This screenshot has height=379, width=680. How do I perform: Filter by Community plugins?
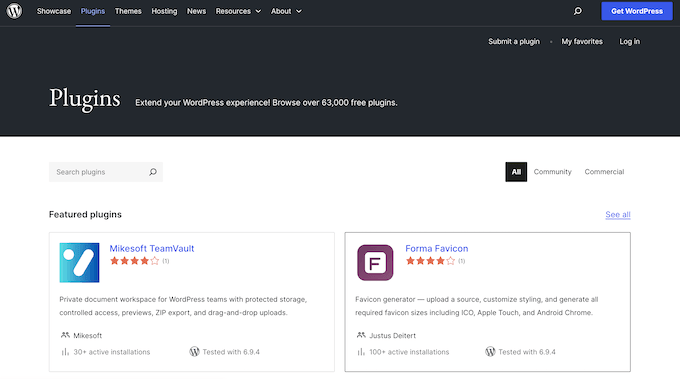[552, 172]
